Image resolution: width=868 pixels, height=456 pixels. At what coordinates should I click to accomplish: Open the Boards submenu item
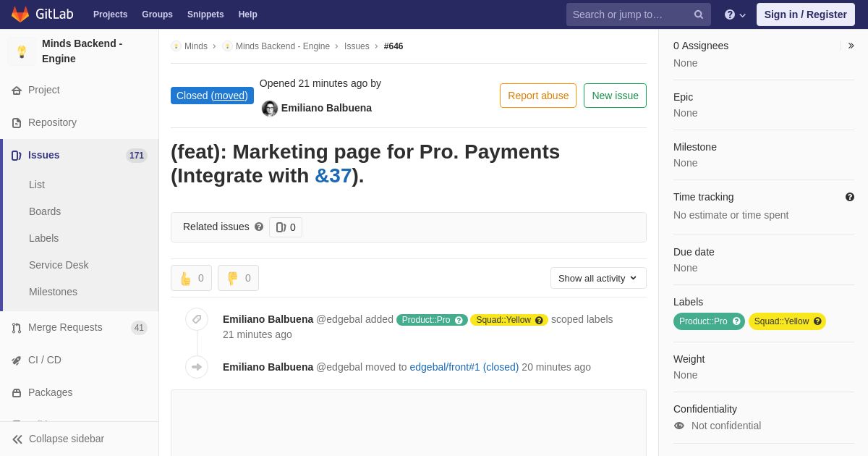(x=45, y=211)
